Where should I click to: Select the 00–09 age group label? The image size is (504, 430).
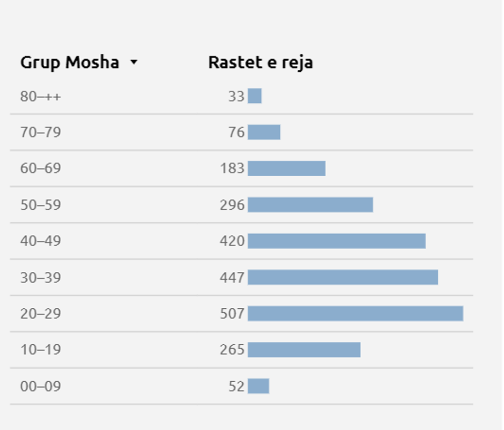point(41,386)
